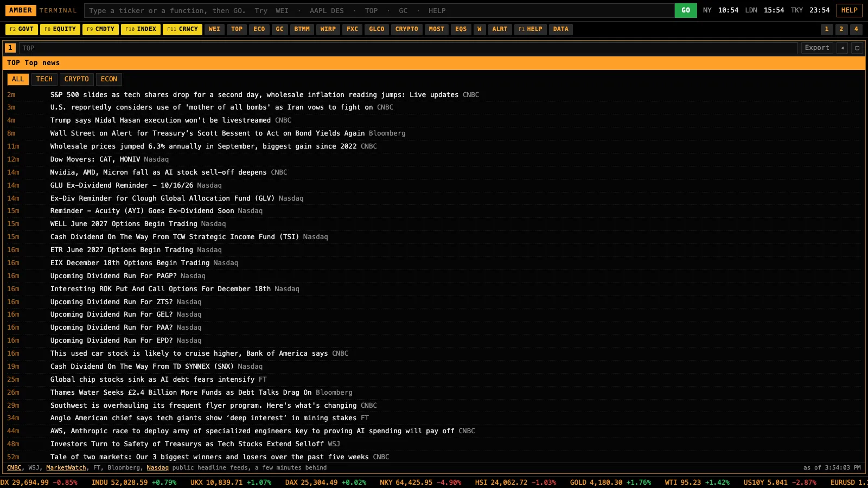Click the AMBER TERMINAL logo

(x=42, y=10)
